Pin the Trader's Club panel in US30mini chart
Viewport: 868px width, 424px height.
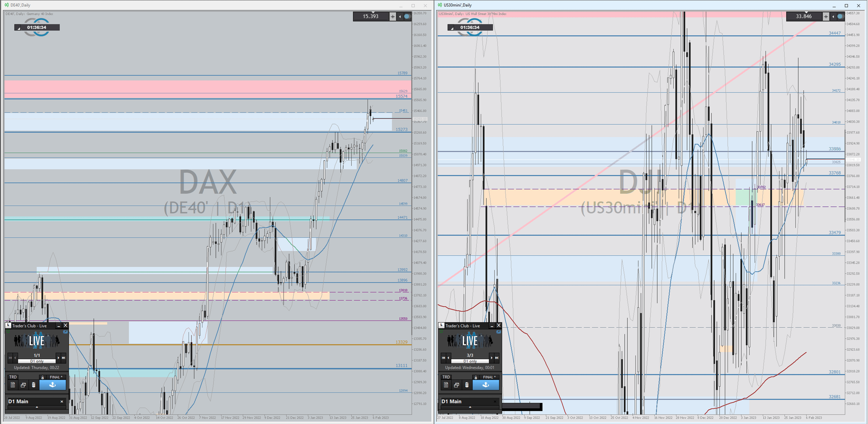pos(442,325)
